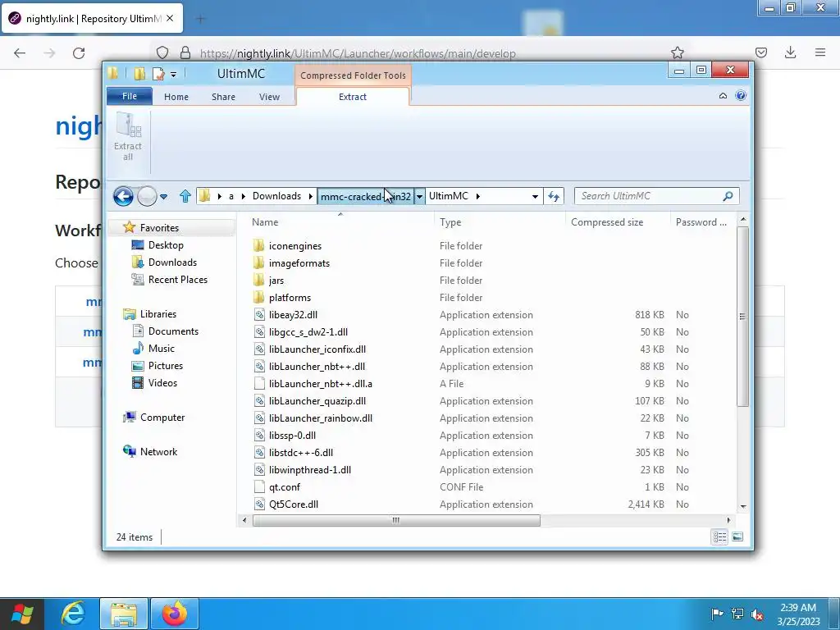The image size is (840, 630).
Task: Open Computer in navigation pane
Action: pyautogui.click(x=162, y=418)
